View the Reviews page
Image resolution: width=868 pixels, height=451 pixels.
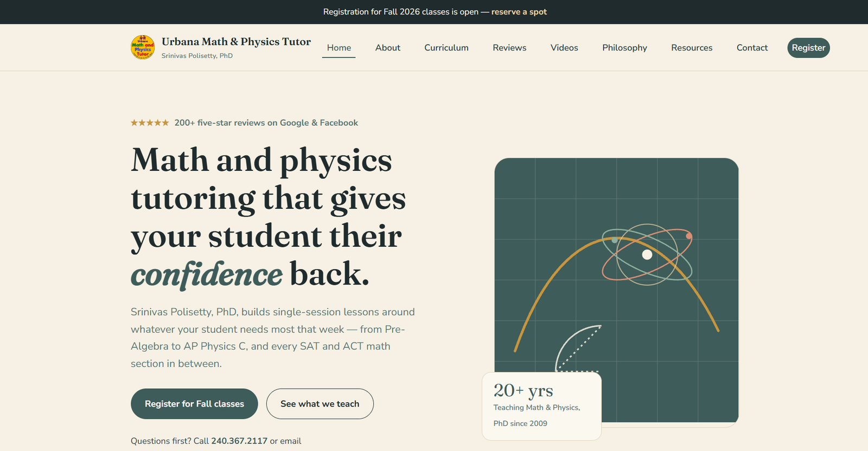pos(509,48)
